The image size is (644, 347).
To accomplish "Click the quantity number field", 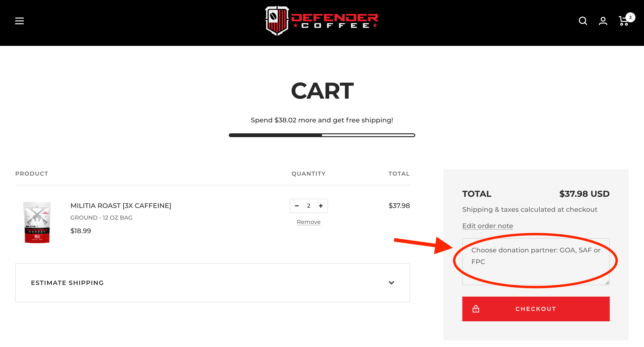I will click(309, 206).
